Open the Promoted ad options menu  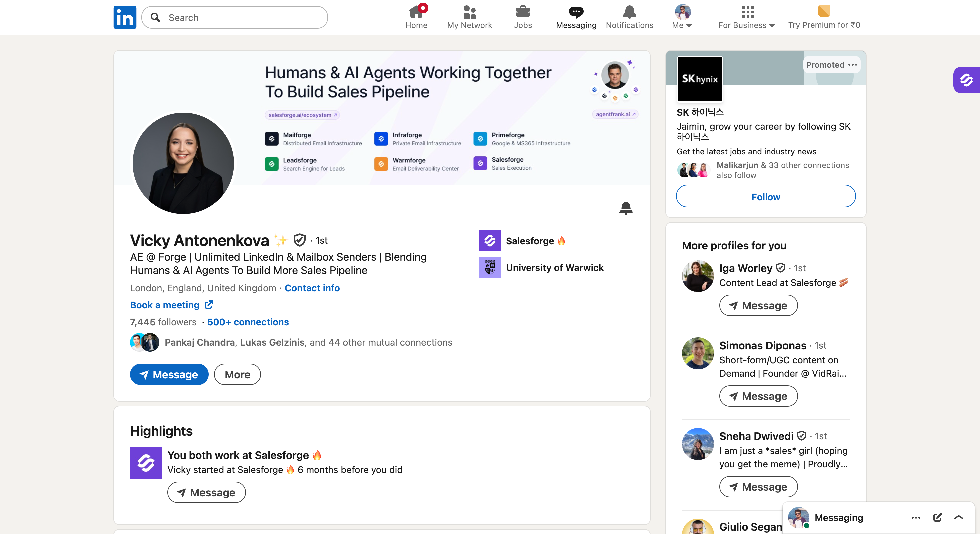(853, 65)
